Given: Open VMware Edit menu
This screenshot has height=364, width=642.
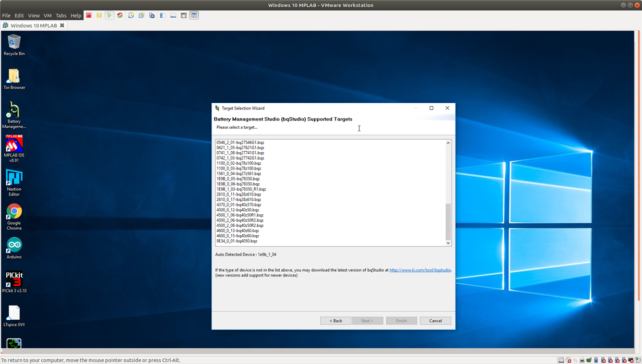Looking at the screenshot, I should [x=19, y=15].
